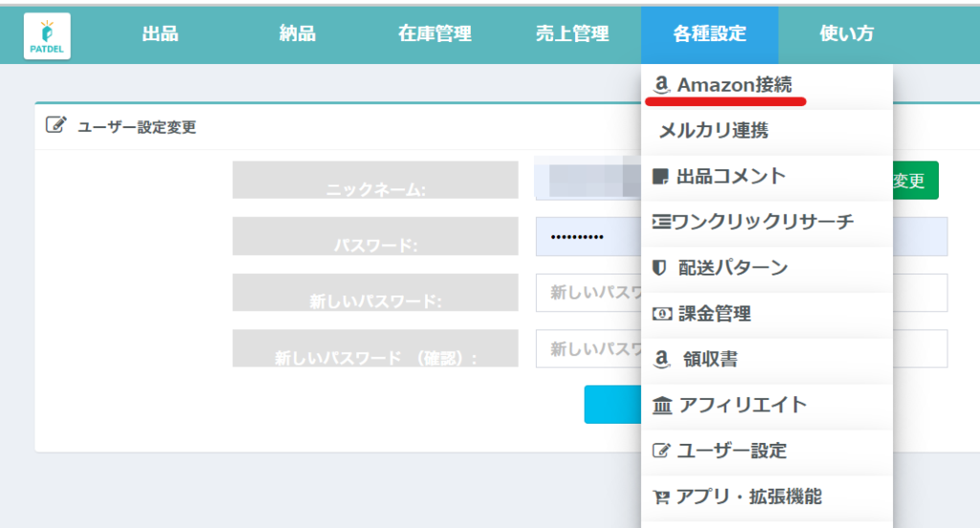
Task: Open the 売上管理 menu item
Action: pos(572,34)
